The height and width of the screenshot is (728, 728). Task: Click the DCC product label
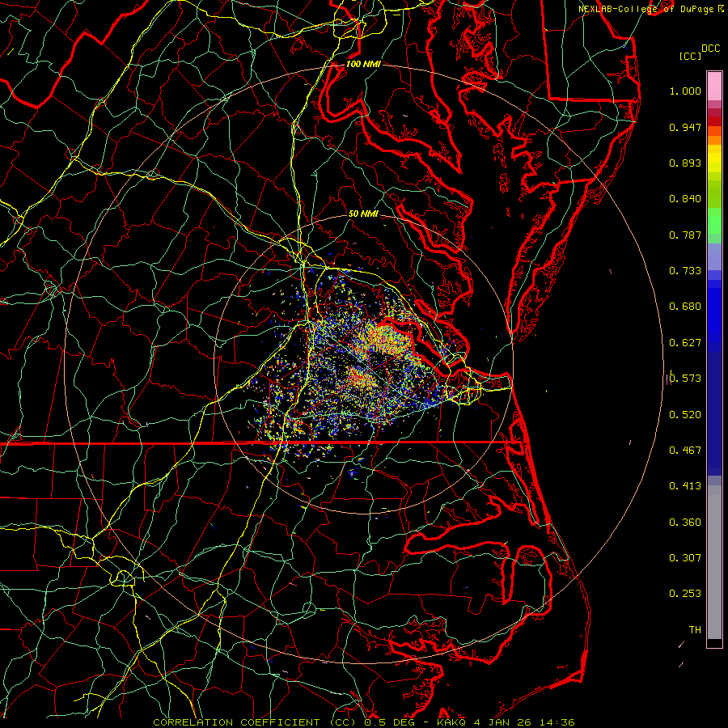710,48
